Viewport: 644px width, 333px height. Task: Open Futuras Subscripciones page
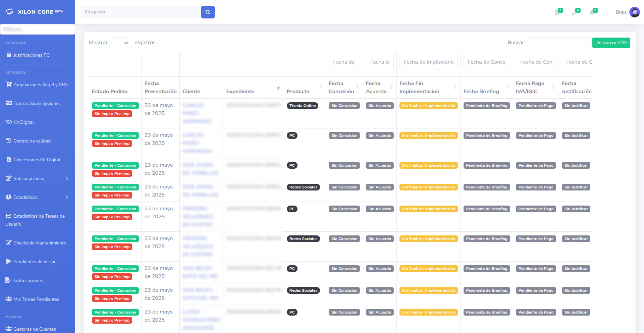37,103
